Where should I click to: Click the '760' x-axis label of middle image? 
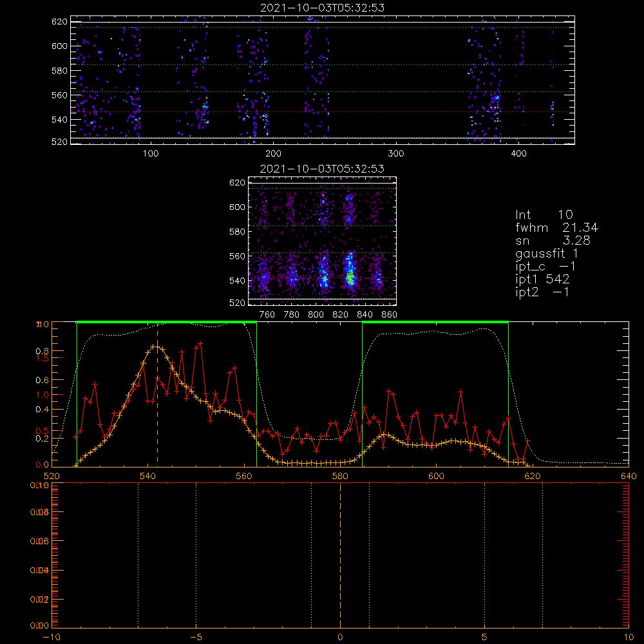[267, 315]
